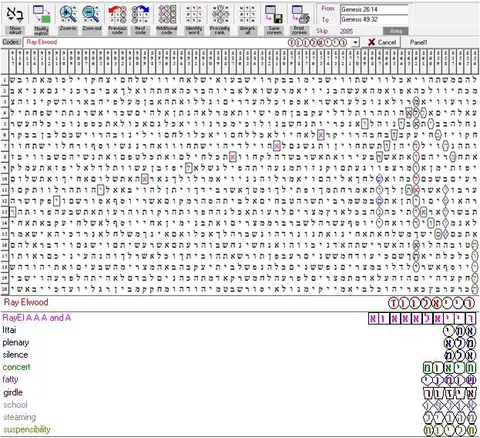
Task: Activate the Identify word tool
Action: tap(194, 19)
